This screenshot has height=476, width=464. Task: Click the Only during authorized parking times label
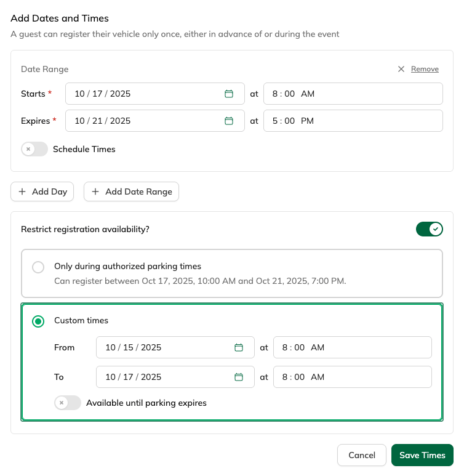point(127,266)
